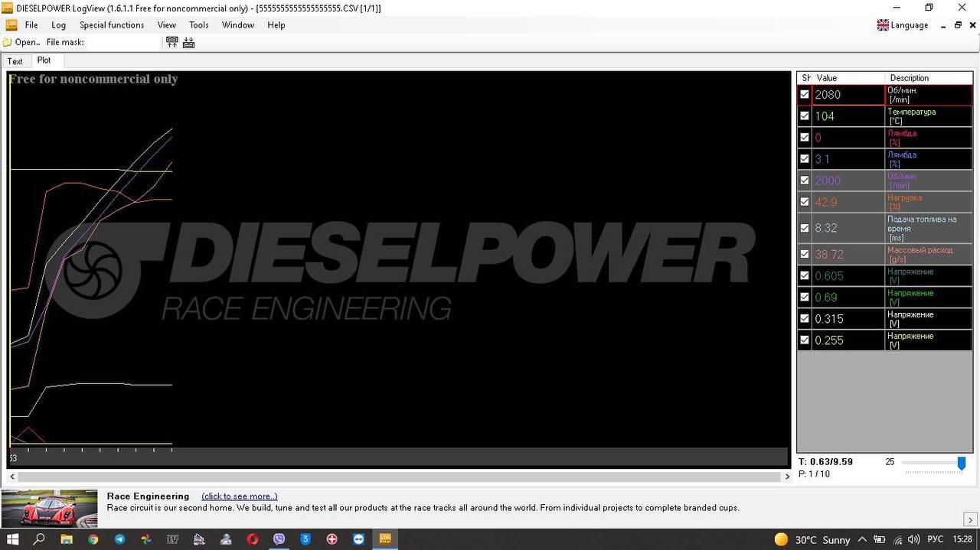The width and height of the screenshot is (980, 550).
Task: Open the Log menu
Action: (59, 25)
